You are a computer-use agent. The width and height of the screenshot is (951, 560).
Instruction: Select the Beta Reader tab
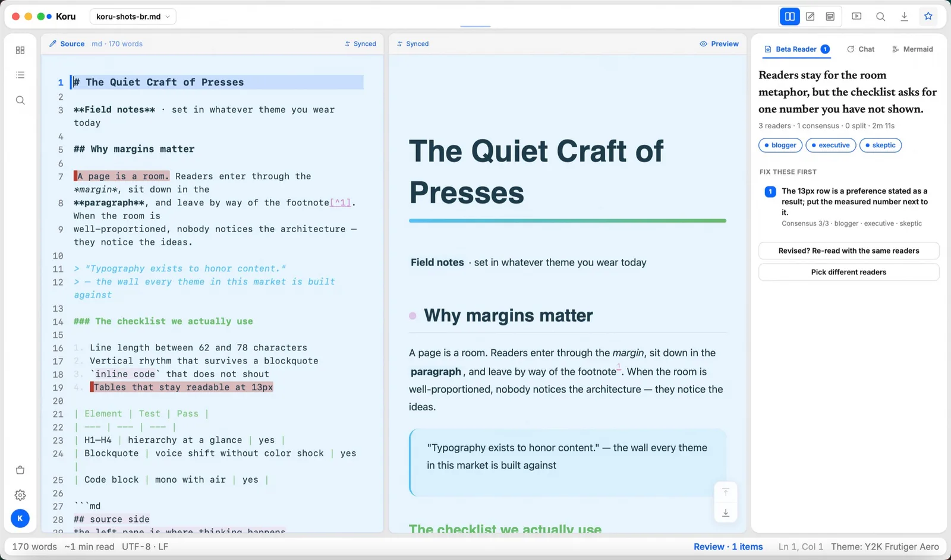796,49
